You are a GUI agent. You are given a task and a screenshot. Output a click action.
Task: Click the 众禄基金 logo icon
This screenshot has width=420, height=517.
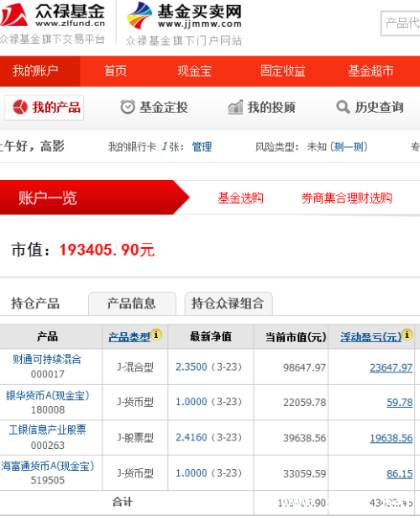point(13,15)
